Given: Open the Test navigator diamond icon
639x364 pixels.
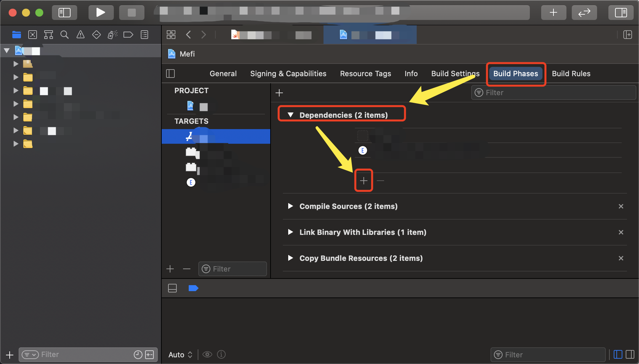Looking at the screenshot, I should [97, 35].
